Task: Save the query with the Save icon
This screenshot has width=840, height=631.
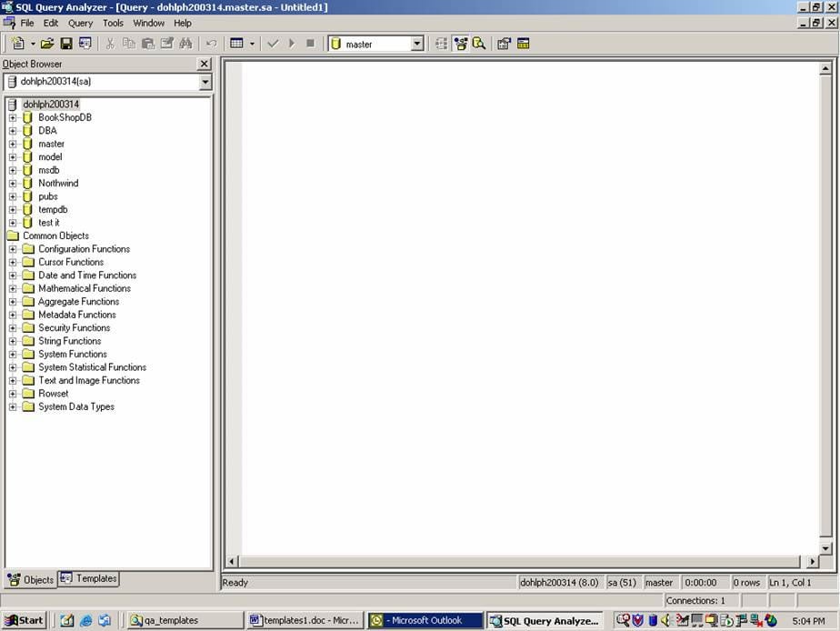Action: (x=65, y=43)
